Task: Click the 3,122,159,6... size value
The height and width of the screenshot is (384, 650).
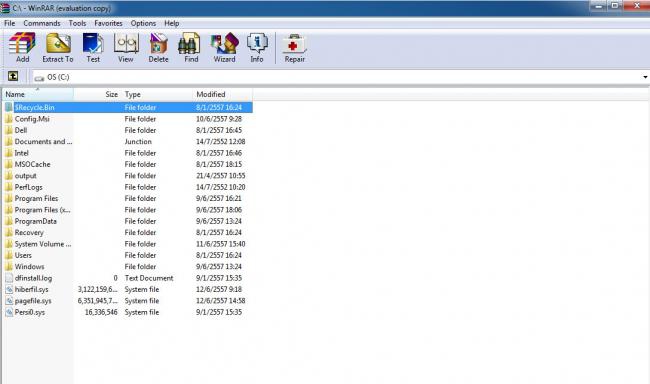Action: [98, 289]
